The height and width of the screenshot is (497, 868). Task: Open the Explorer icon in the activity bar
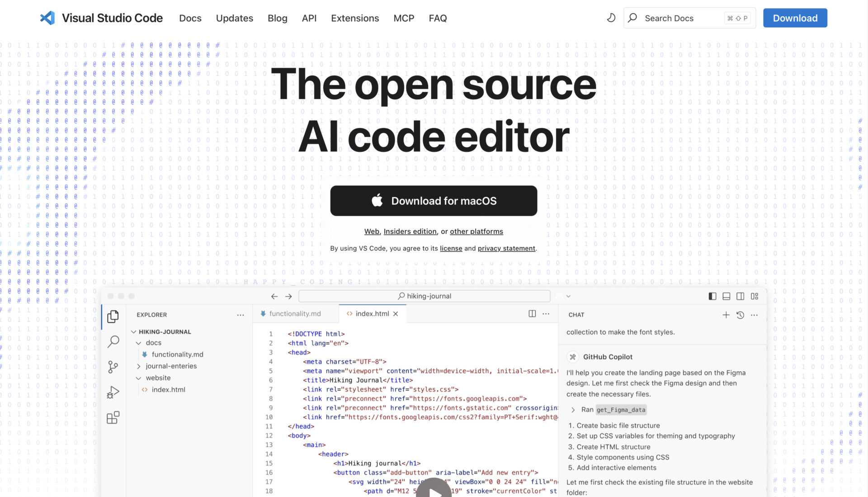(x=113, y=317)
